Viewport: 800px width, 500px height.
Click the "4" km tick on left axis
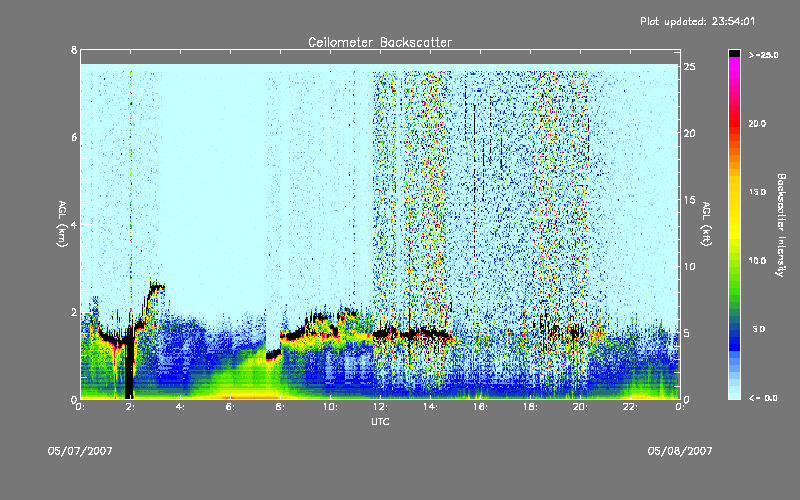point(74,224)
